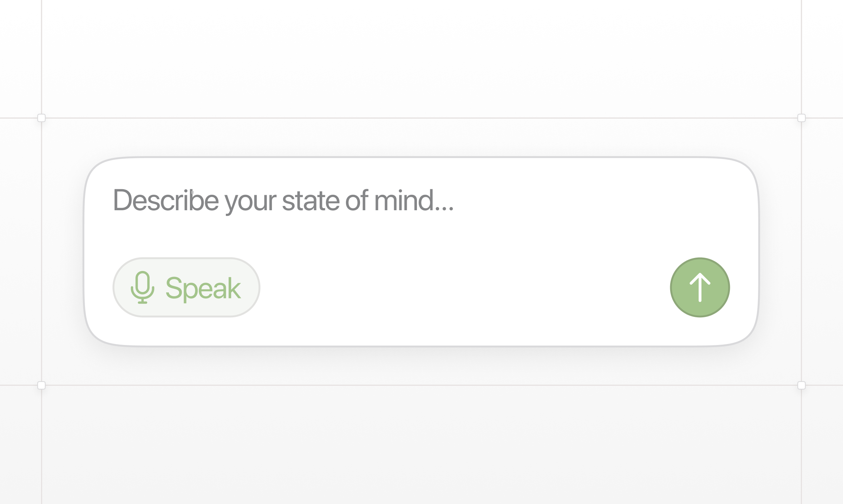Viewport: 843px width, 504px height.
Task: Click the top-left corner handle
Action: tap(41, 118)
